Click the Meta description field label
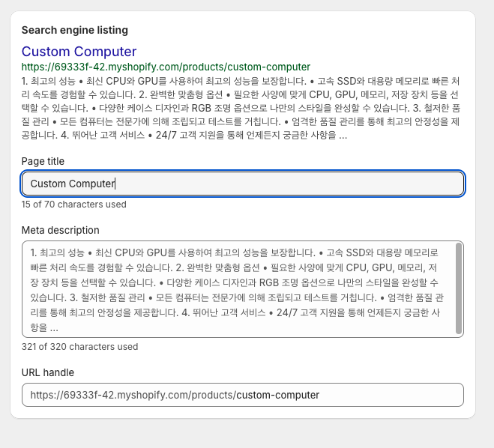The width and height of the screenshot is (494, 448). tap(60, 230)
